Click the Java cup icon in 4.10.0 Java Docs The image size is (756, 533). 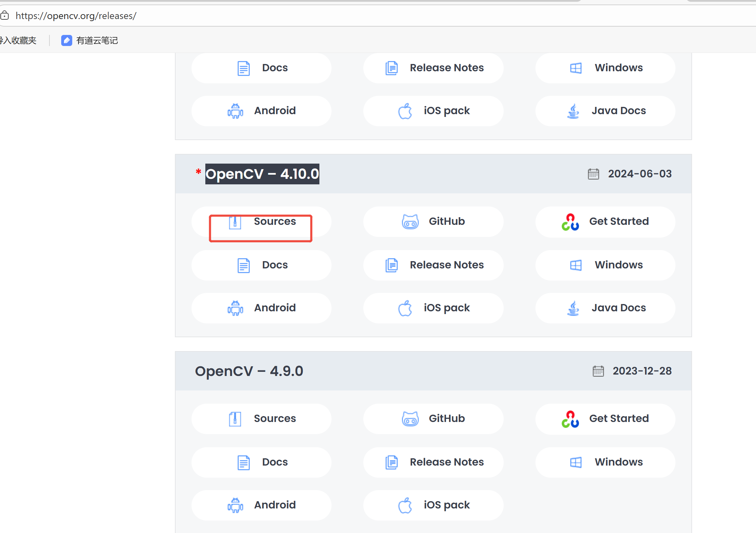point(573,308)
